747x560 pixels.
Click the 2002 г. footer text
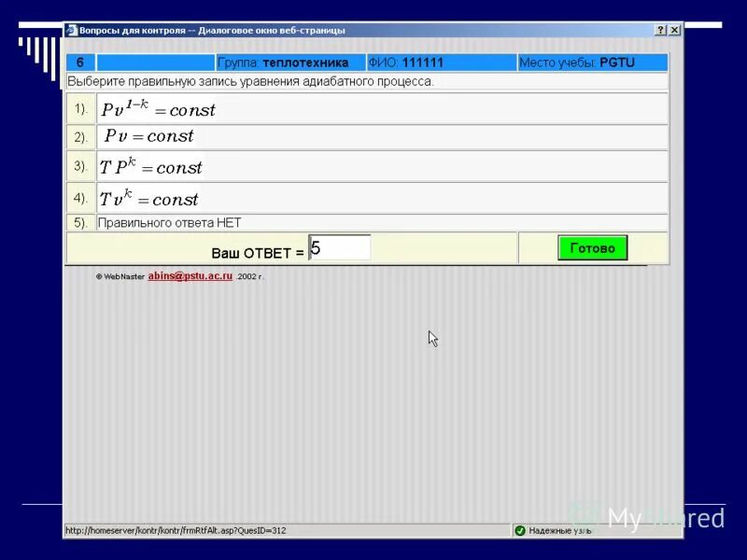(x=249, y=276)
